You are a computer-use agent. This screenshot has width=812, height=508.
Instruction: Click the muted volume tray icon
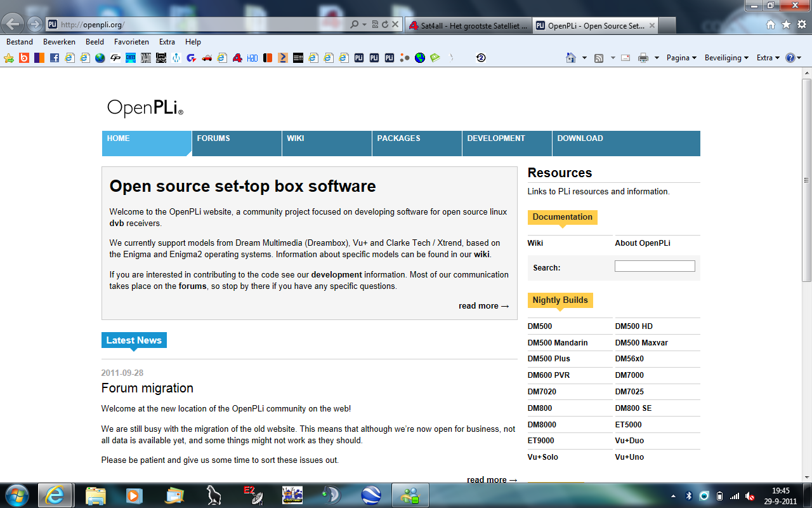pos(750,495)
